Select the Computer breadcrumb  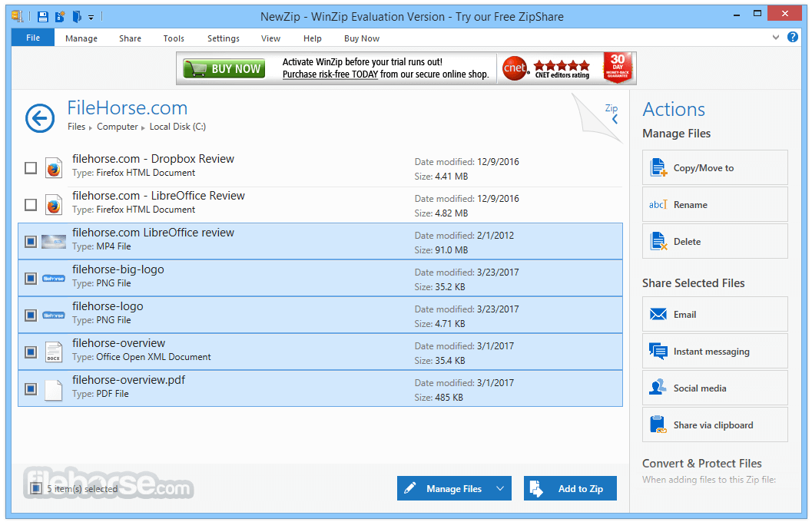click(118, 127)
